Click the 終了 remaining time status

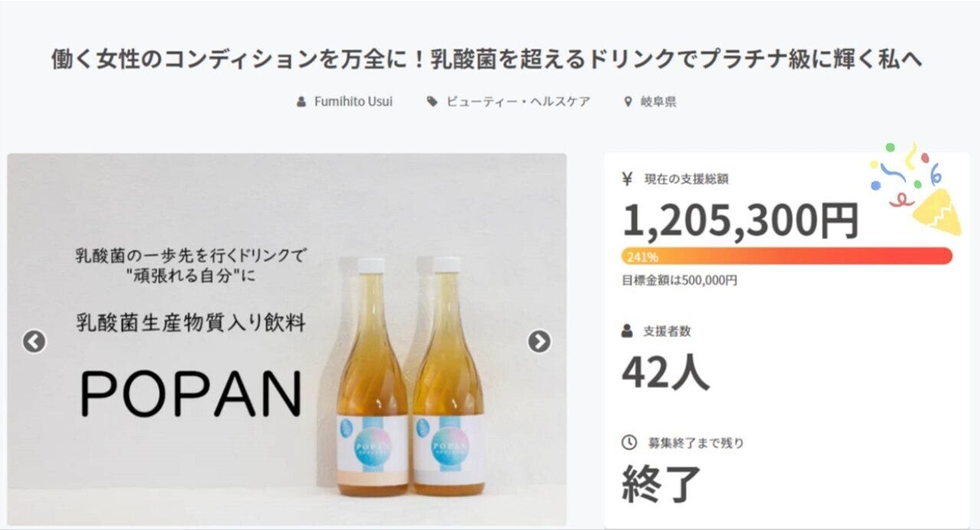click(x=661, y=484)
